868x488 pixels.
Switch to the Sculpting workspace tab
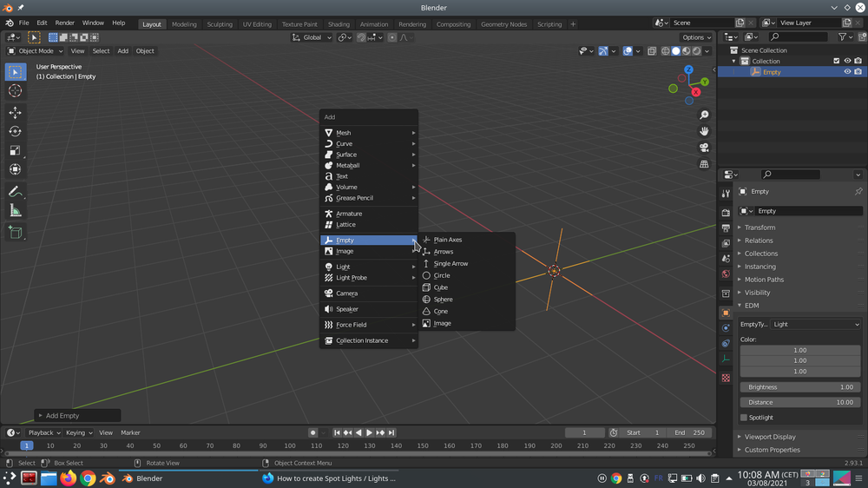220,24
